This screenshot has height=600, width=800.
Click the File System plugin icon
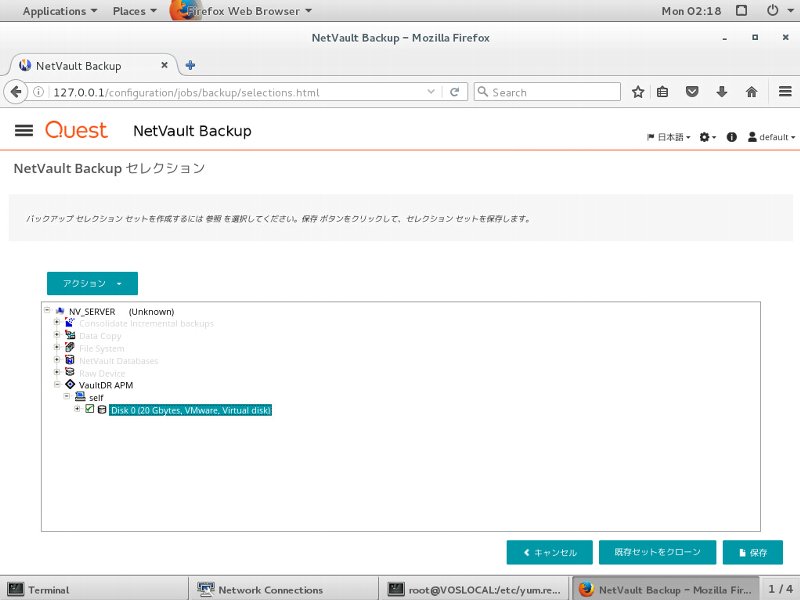coord(70,347)
